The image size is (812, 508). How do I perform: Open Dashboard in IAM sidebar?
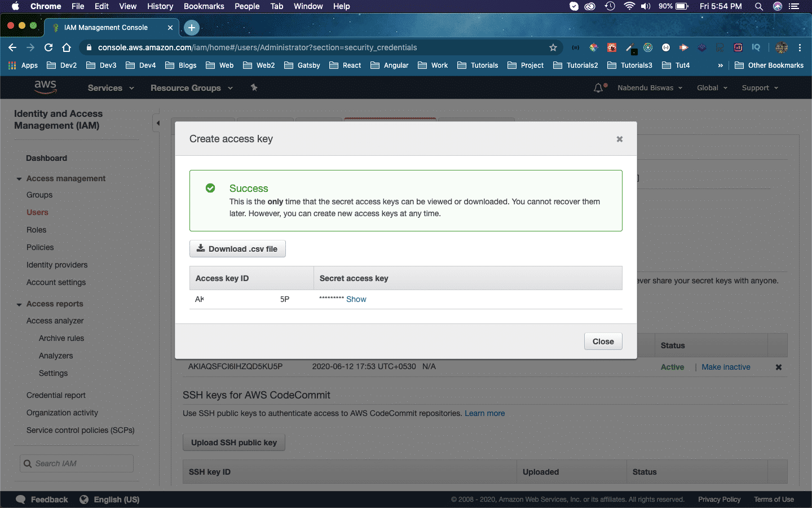47,158
